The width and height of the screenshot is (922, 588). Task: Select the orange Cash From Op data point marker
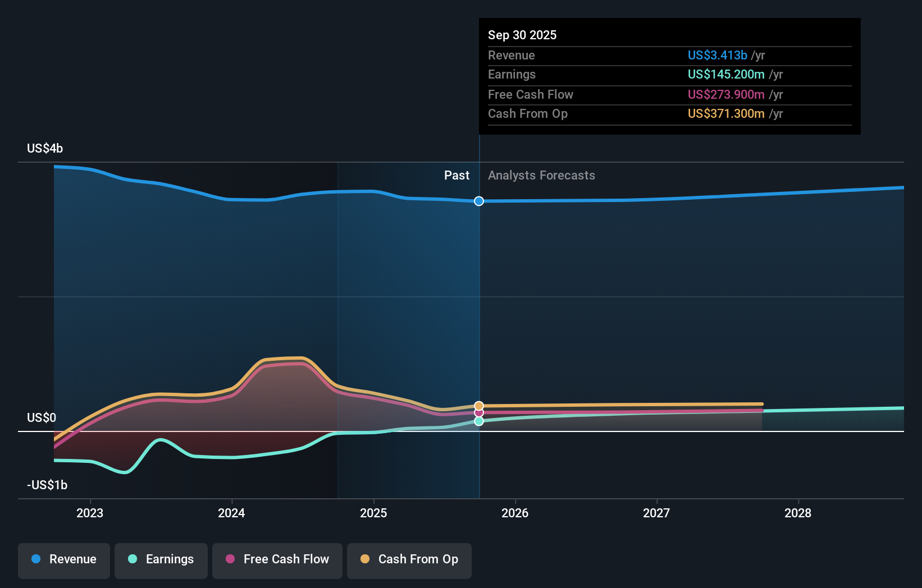(x=479, y=405)
